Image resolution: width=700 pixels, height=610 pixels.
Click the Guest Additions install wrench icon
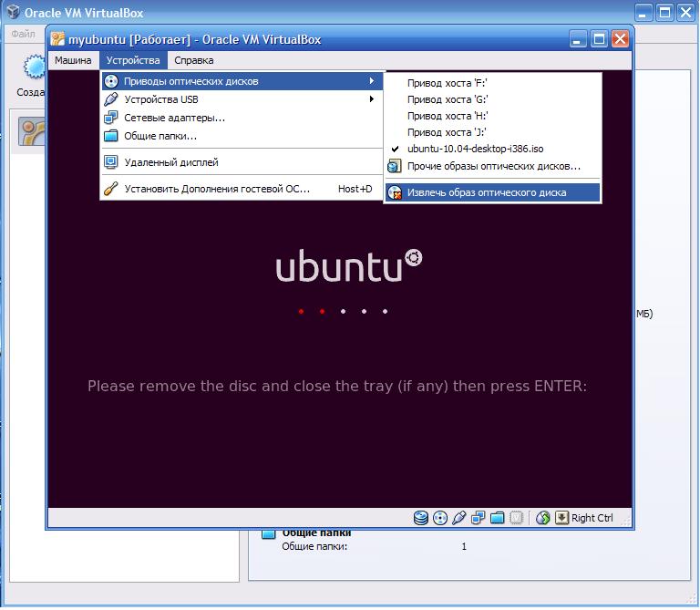pos(110,189)
